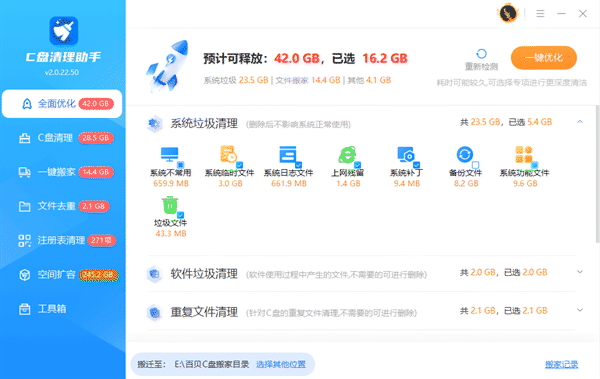Collapse the 系统垃圾清理 section chevron
The width and height of the screenshot is (600, 379).
click(x=580, y=122)
